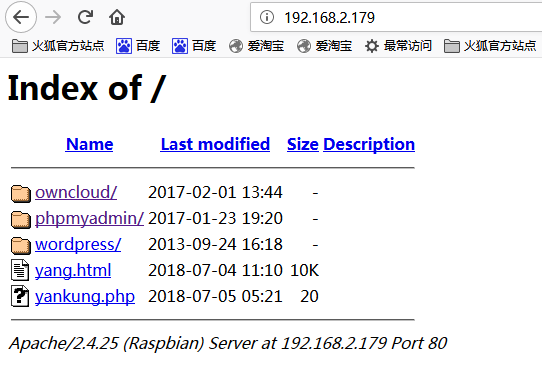
Task: Select the date 2017-01-23 19:20
Action: point(215,219)
